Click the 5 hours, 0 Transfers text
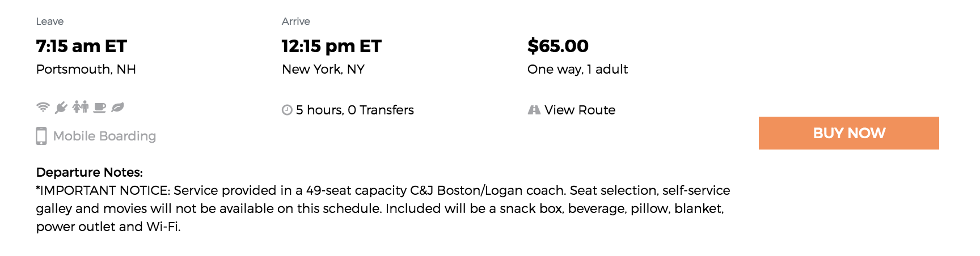The height and width of the screenshot is (256, 980). pos(355,110)
